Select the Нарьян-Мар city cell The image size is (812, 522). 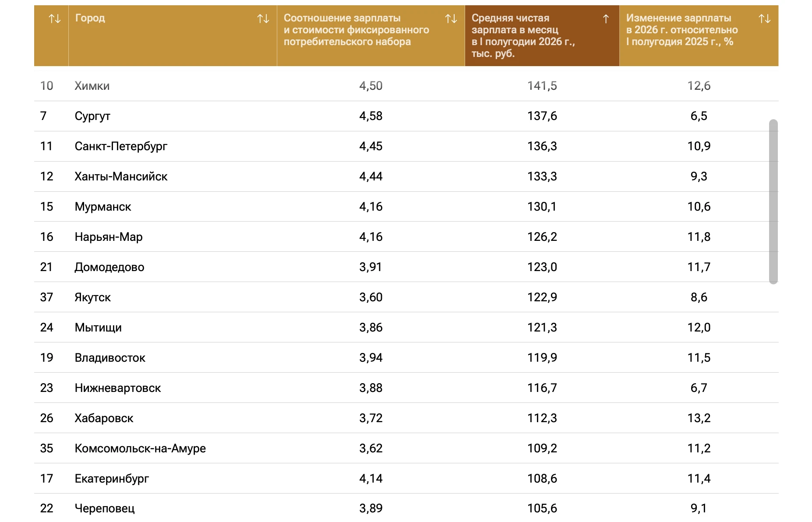(x=109, y=237)
